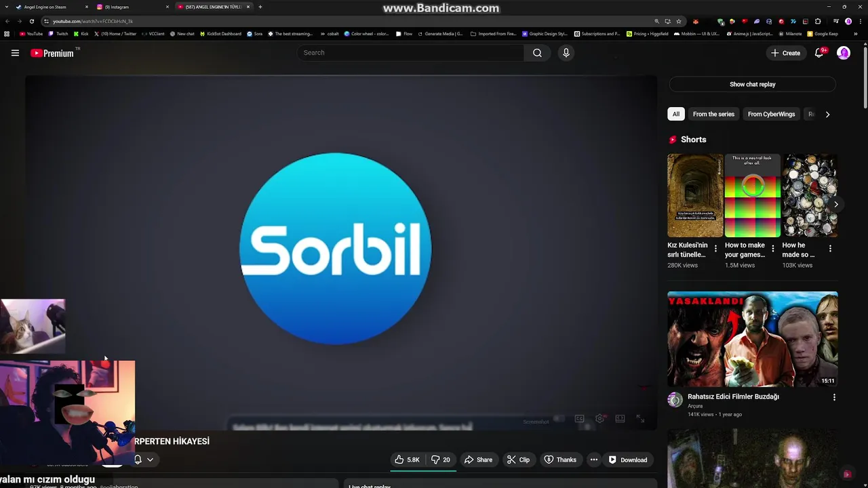This screenshot has height=488, width=868.
Task: Open Rahatsız Edici Filmler Buzdağı title link
Action: pyautogui.click(x=733, y=396)
